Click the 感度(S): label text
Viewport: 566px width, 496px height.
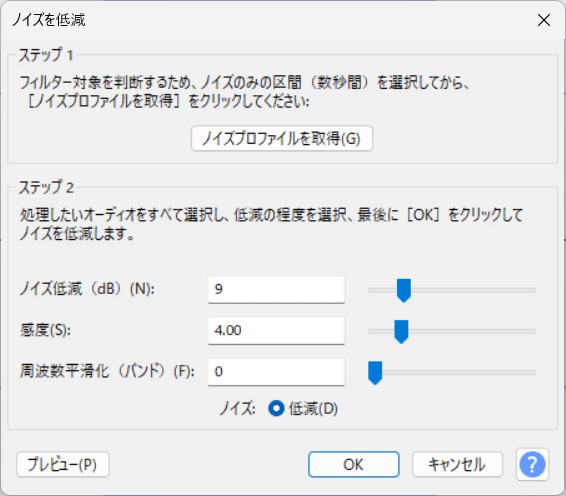point(45,330)
